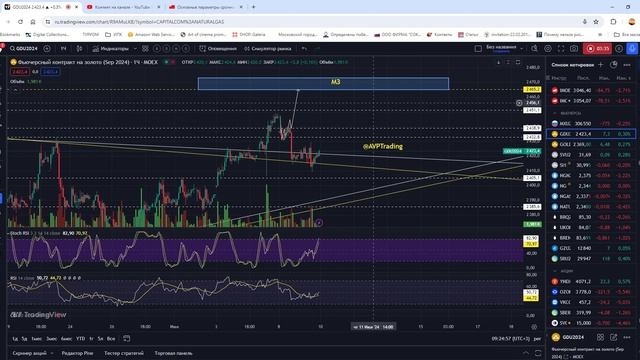
Task: Open the watchlist three-dot menu
Action: pos(627,64)
